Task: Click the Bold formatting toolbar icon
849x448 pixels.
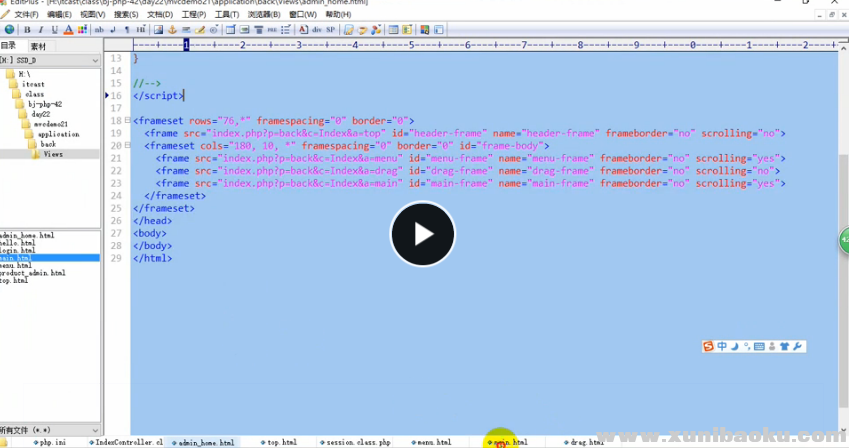Action: tap(27, 30)
